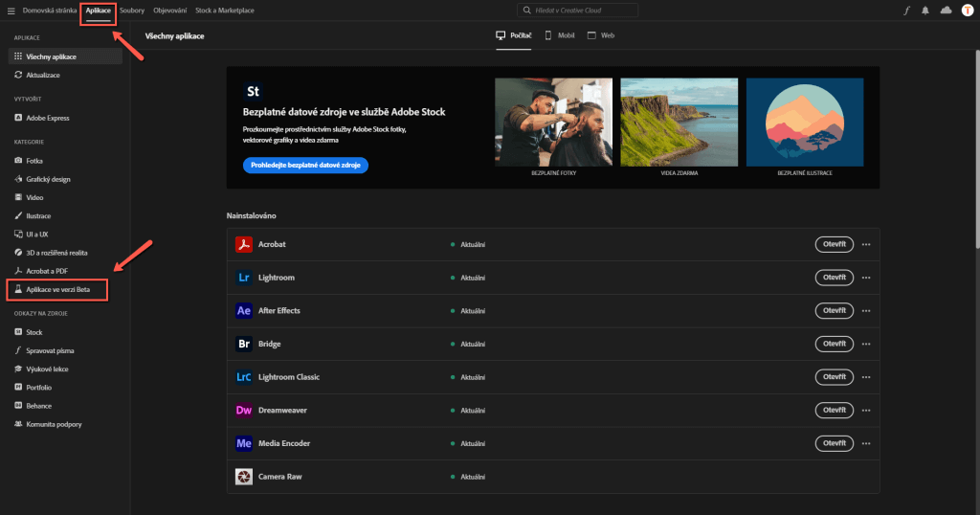Click the Camera Raw icon
Screen dimensions: 980x515
pos(244,477)
